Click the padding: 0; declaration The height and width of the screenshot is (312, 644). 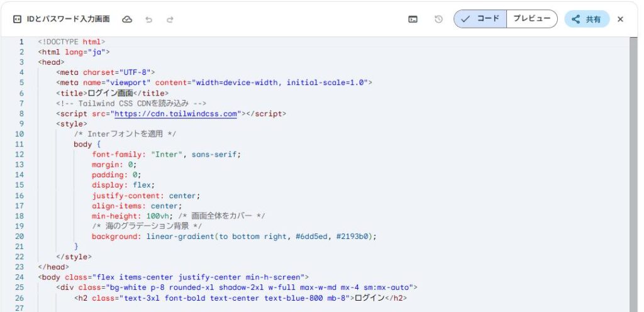click(x=116, y=175)
